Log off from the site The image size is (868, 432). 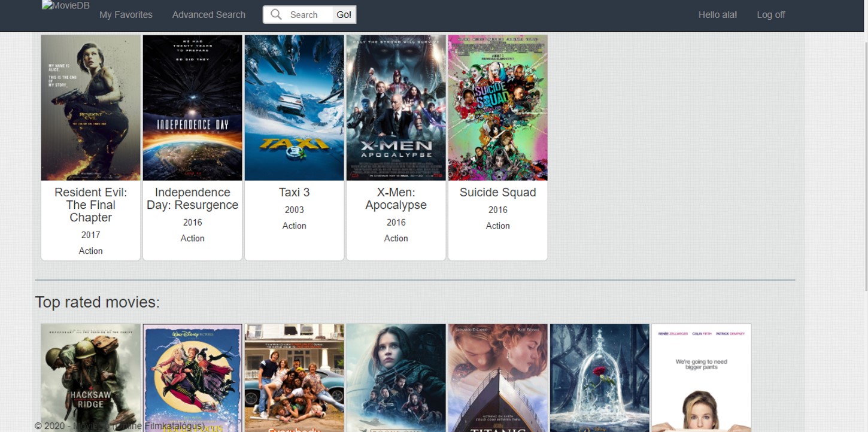coord(771,15)
